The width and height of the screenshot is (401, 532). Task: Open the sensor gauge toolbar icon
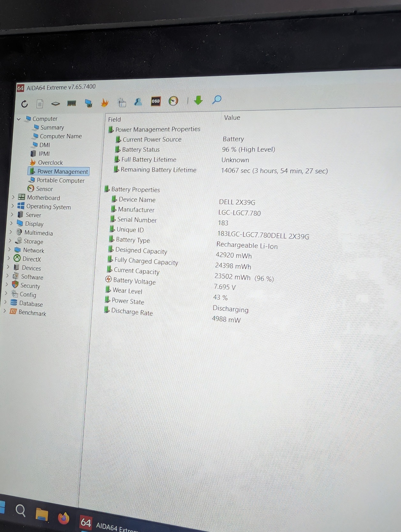(x=173, y=101)
